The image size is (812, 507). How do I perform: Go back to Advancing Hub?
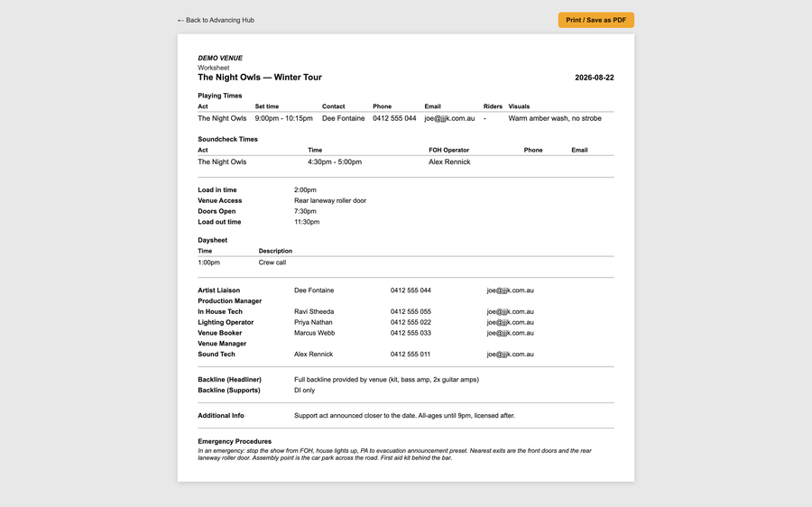pos(216,20)
